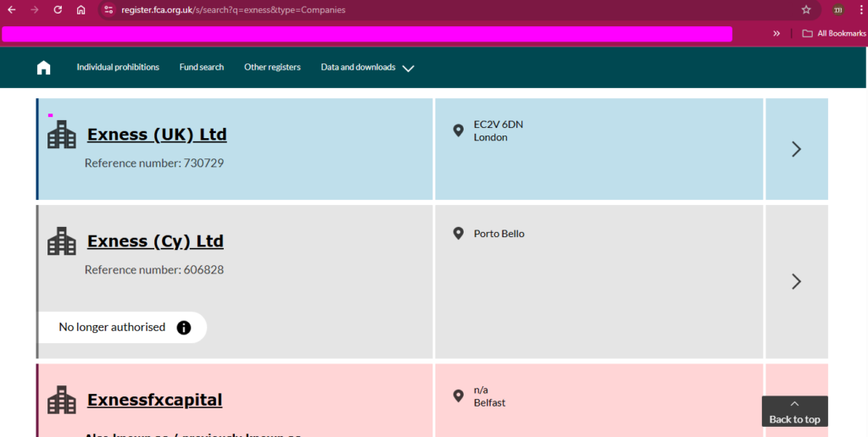Image resolution: width=868 pixels, height=437 pixels.
Task: Open the Exness (UK) Ltd company link
Action: (x=157, y=135)
